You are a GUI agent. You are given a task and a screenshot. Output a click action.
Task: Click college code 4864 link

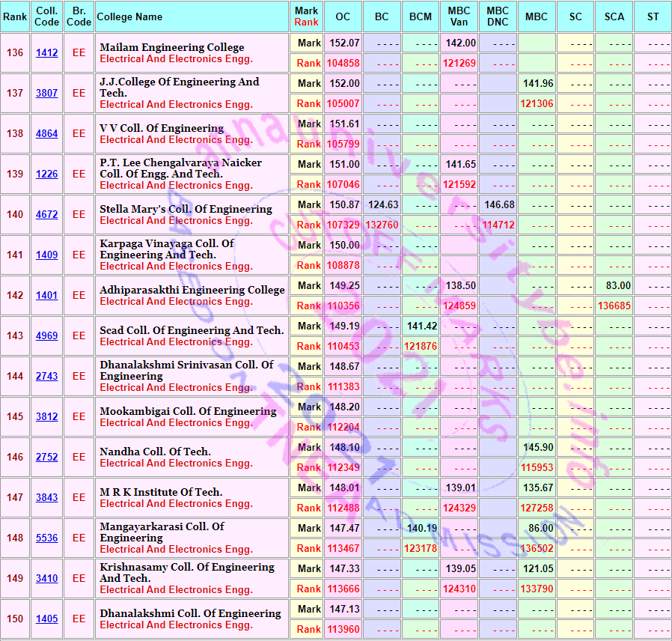(46, 133)
